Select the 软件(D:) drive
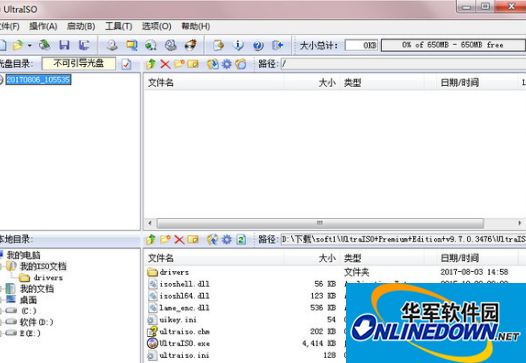 [x=37, y=322]
